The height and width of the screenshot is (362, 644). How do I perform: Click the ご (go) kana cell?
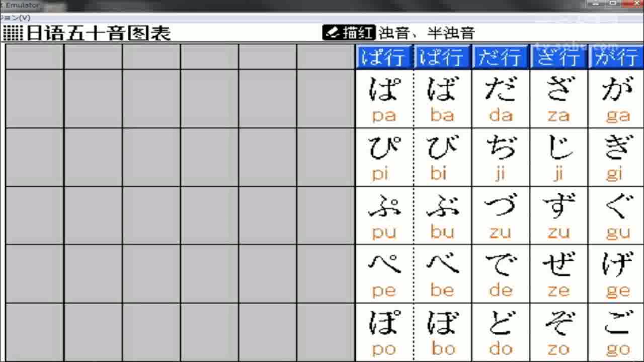click(616, 332)
